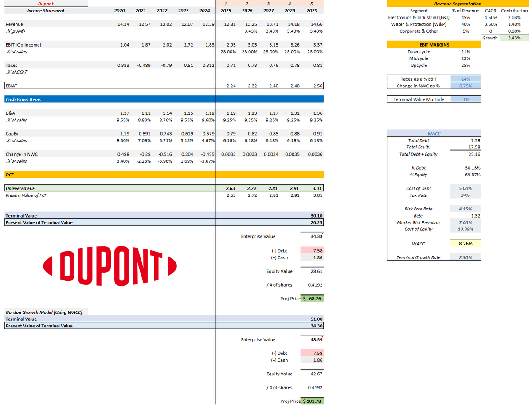Click the 'WACC' table header
Viewport: 532px width, 405px height.
[434, 133]
